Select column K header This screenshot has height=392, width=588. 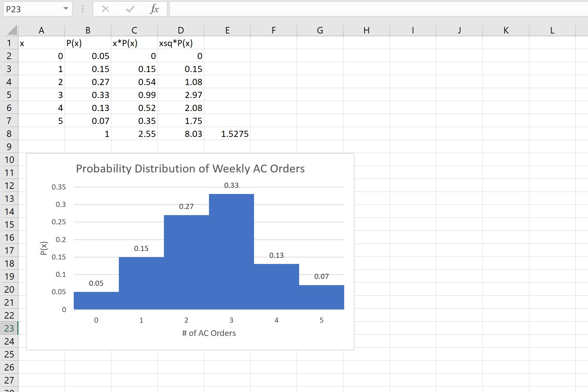click(506, 30)
